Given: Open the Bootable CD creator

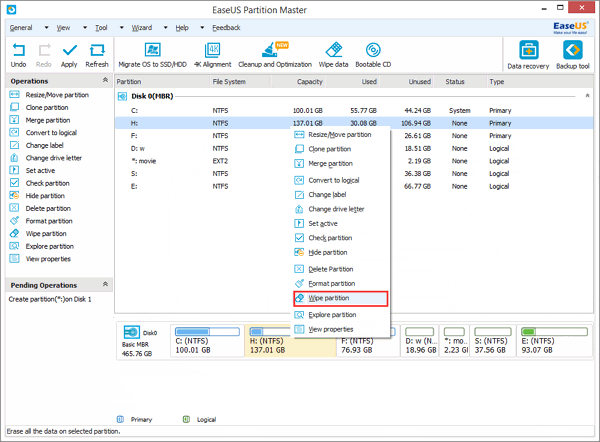Looking at the screenshot, I should click(x=373, y=55).
